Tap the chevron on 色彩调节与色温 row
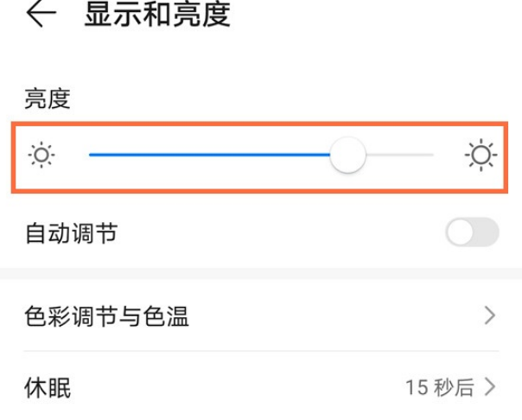The width and height of the screenshot is (522, 420). click(490, 315)
